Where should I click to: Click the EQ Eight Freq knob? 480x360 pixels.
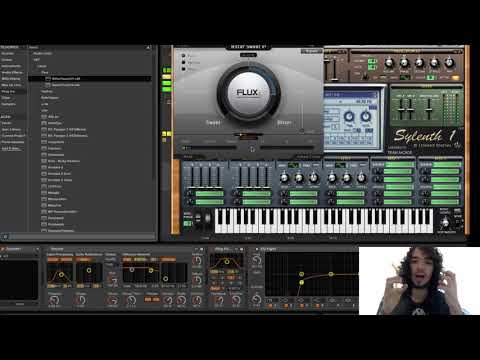coord(257,260)
